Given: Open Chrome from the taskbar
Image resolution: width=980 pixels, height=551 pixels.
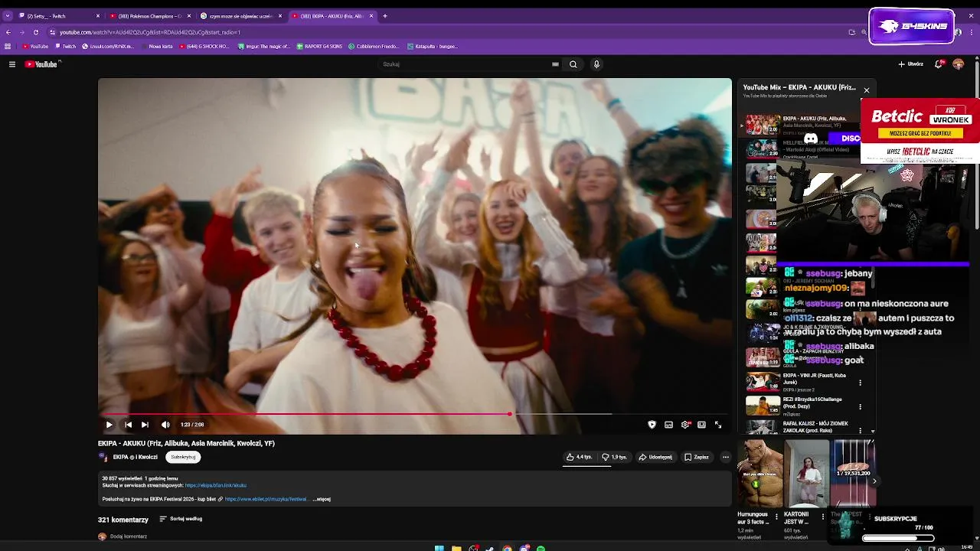Looking at the screenshot, I should 507,548.
